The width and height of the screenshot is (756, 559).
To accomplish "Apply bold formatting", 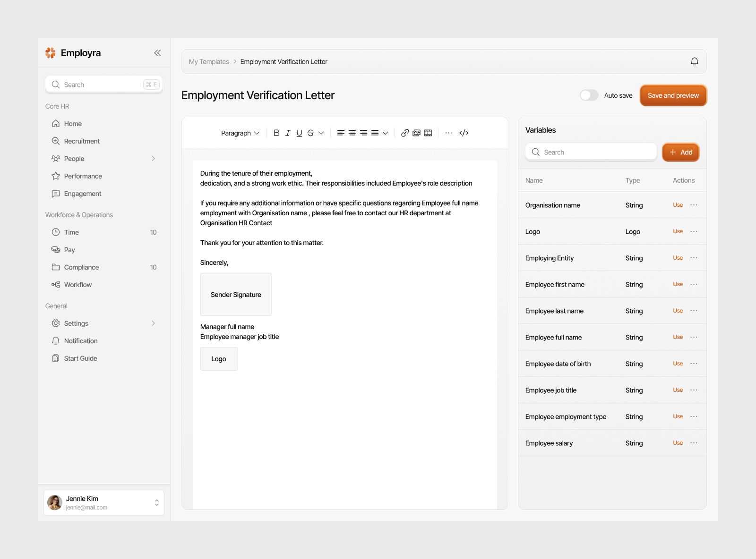I will (276, 133).
